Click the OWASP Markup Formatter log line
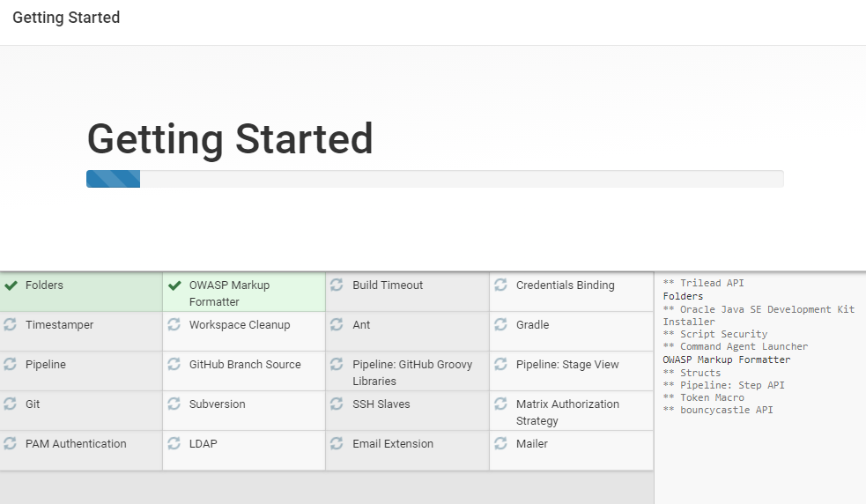 pyautogui.click(x=727, y=359)
